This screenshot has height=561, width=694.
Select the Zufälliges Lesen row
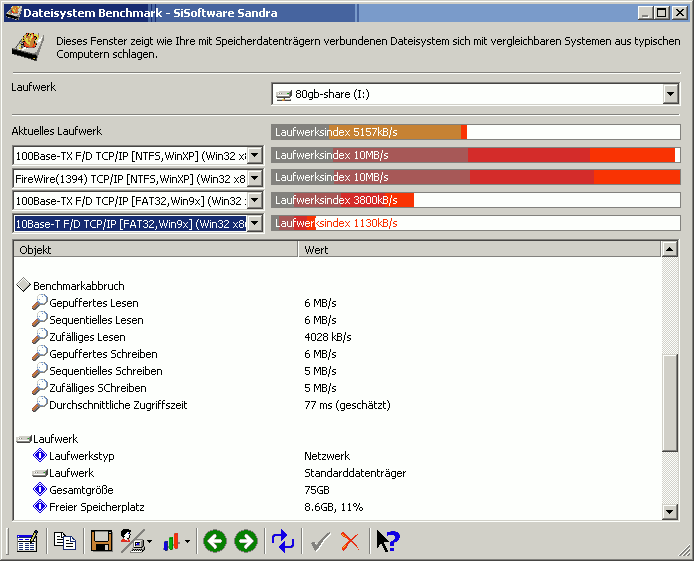click(x=338, y=337)
